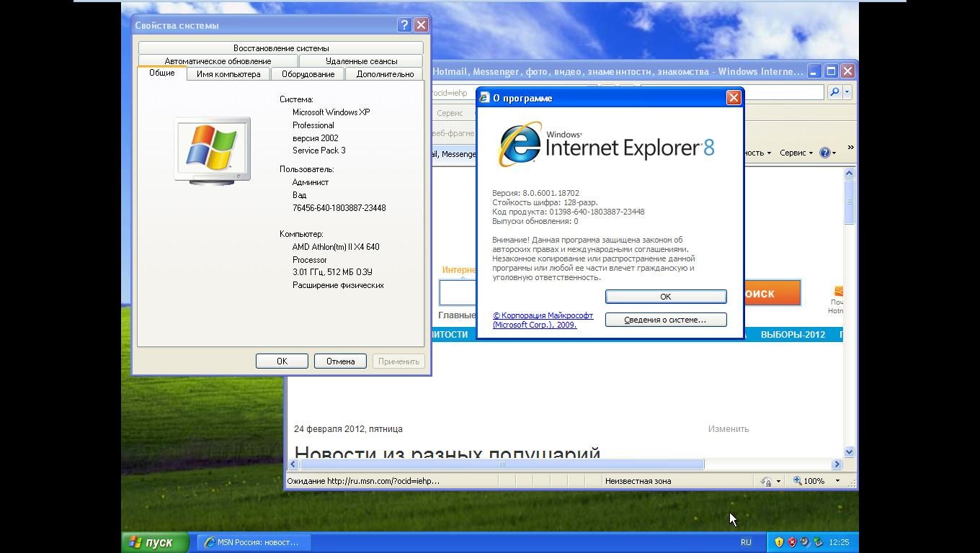Click the Service Pack 3 text
Screen dimensions: 980x553
tap(318, 150)
